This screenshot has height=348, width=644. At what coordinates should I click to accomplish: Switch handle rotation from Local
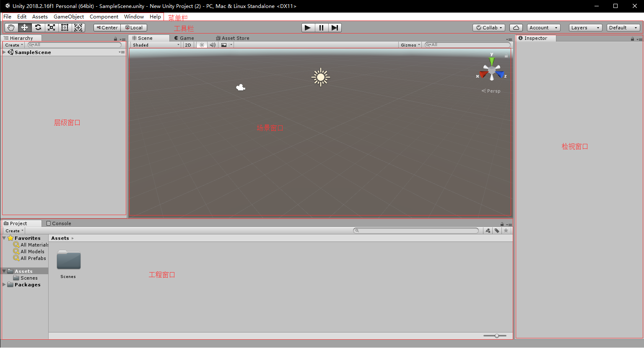coord(134,27)
